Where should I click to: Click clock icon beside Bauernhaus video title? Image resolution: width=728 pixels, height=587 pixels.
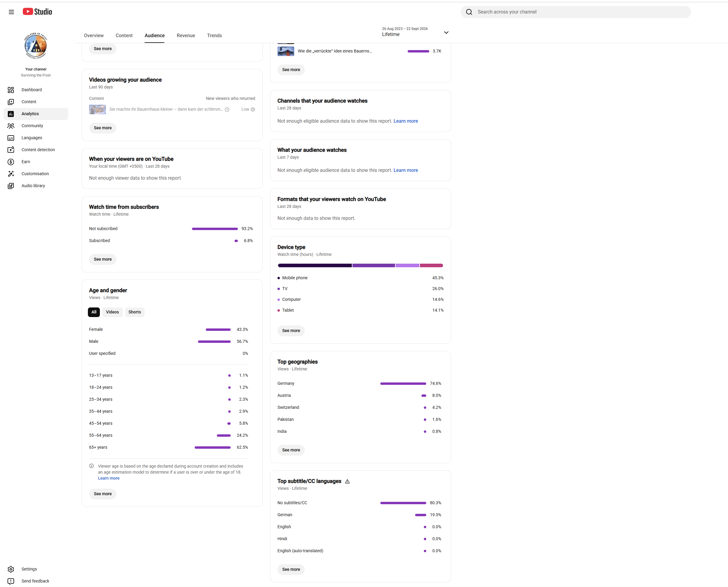pyautogui.click(x=227, y=109)
